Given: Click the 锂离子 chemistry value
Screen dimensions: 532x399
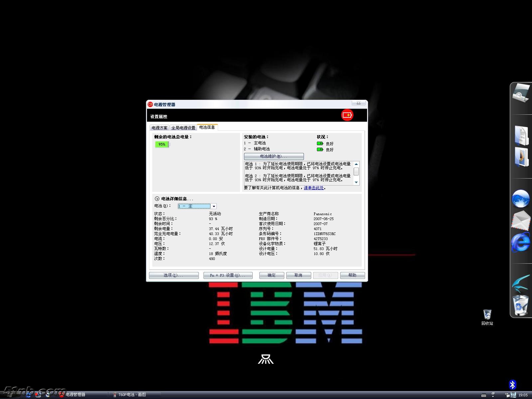Looking at the screenshot, I should click(319, 244).
